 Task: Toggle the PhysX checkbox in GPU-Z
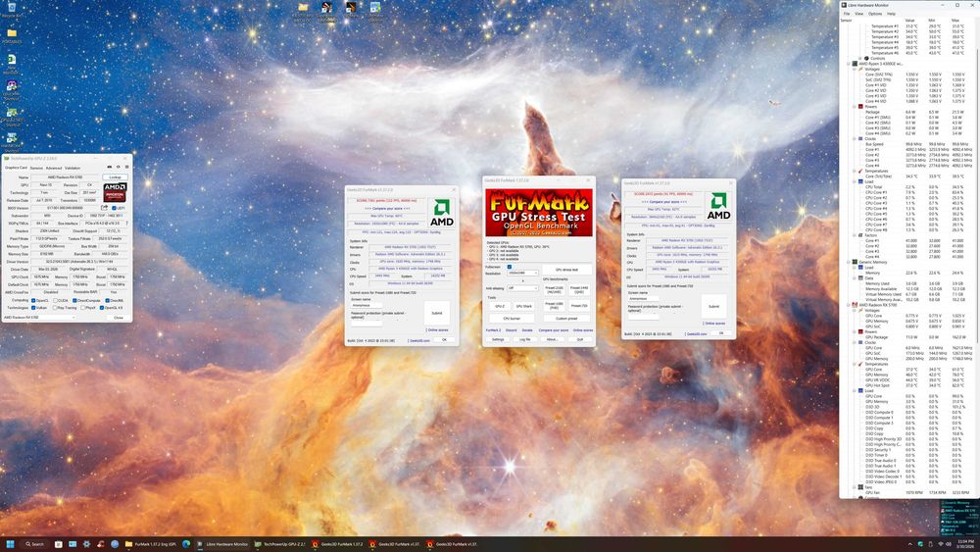[x=83, y=308]
